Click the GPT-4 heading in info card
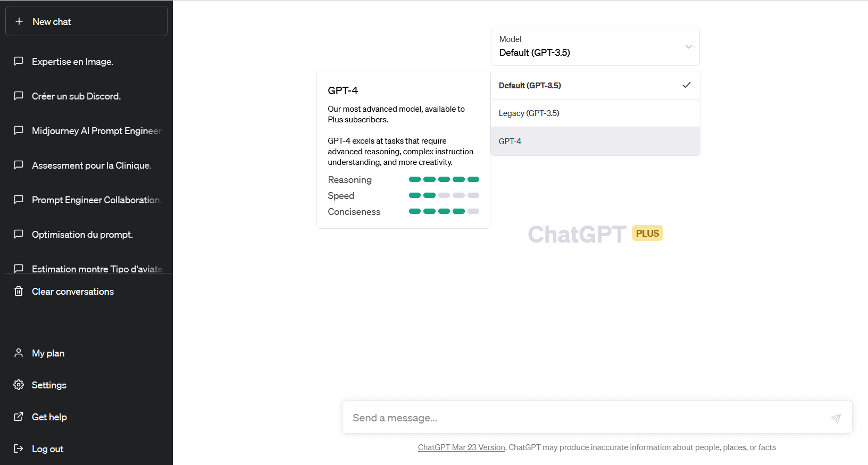Image resolution: width=868 pixels, height=465 pixels. [x=343, y=90]
